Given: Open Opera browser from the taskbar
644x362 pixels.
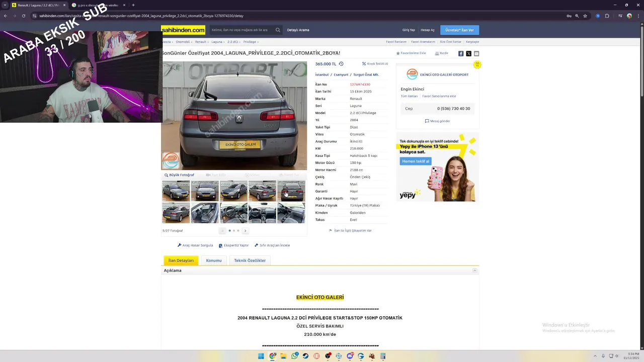Looking at the screenshot, I should coord(316,356).
